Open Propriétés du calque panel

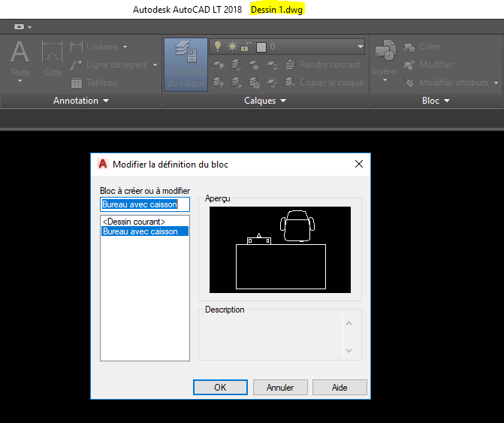(x=186, y=63)
